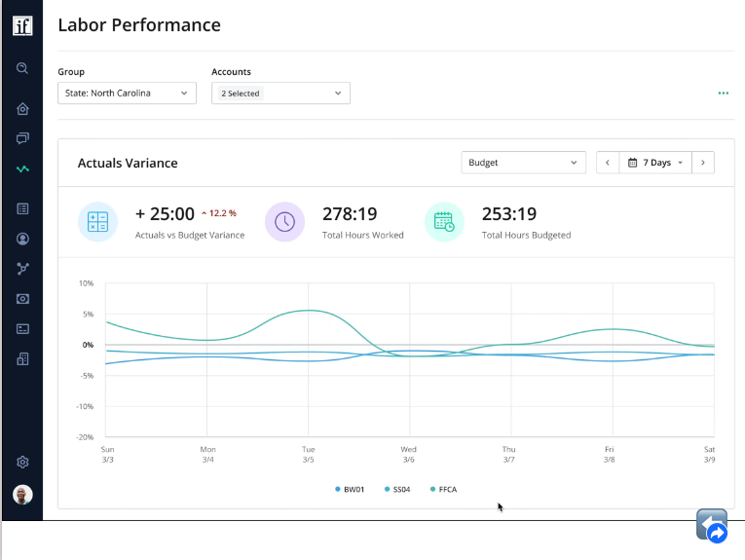
Task: Toggle the FFCA series in chart legend
Action: tap(443, 489)
